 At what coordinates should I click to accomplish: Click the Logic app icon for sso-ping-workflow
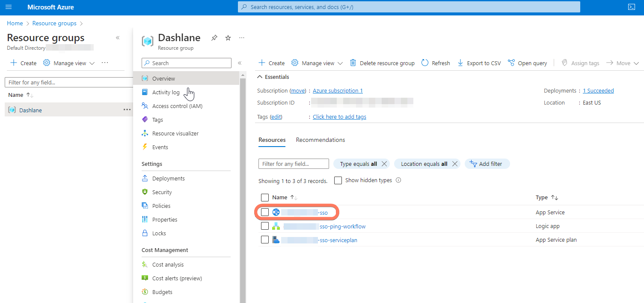(x=276, y=226)
